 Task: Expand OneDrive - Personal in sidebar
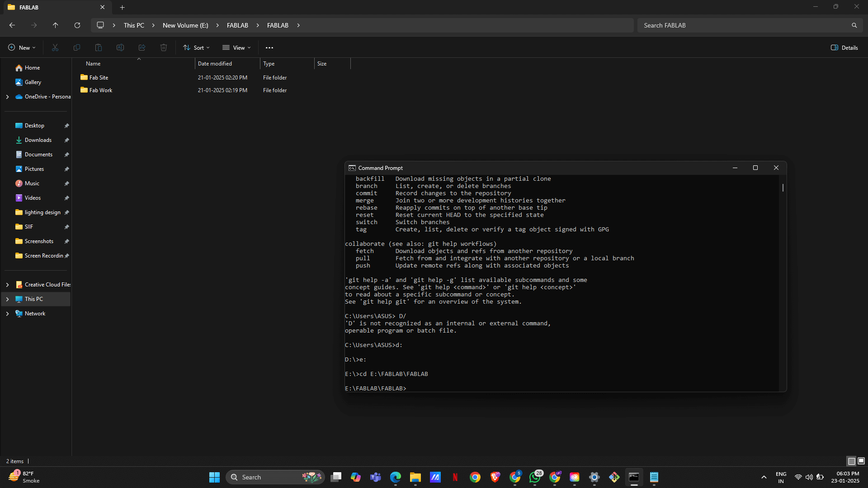[7, 97]
